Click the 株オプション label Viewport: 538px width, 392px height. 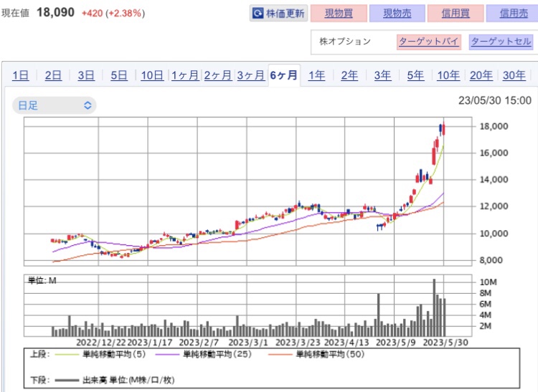click(345, 42)
